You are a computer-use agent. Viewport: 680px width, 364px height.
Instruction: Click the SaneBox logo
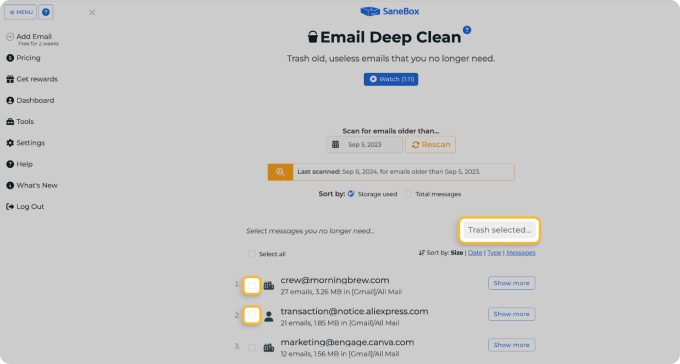click(x=390, y=11)
